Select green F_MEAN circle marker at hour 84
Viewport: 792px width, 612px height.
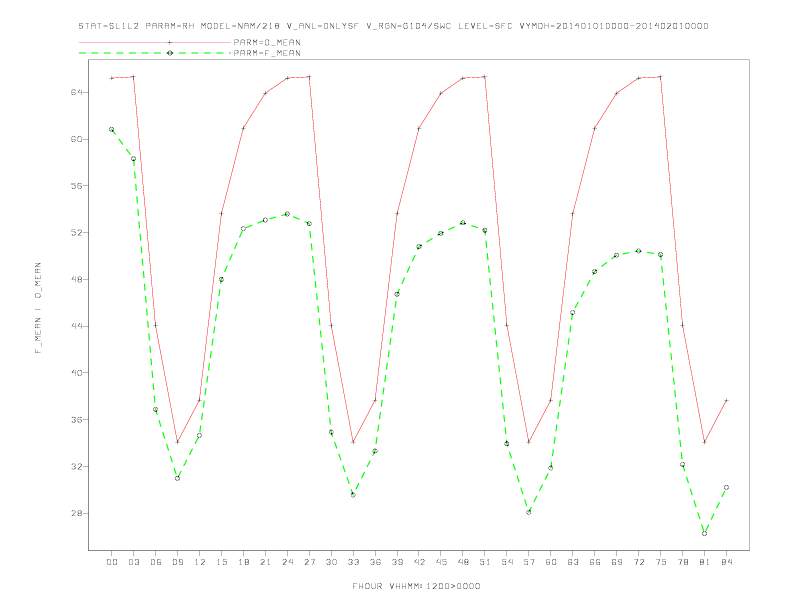pos(726,487)
